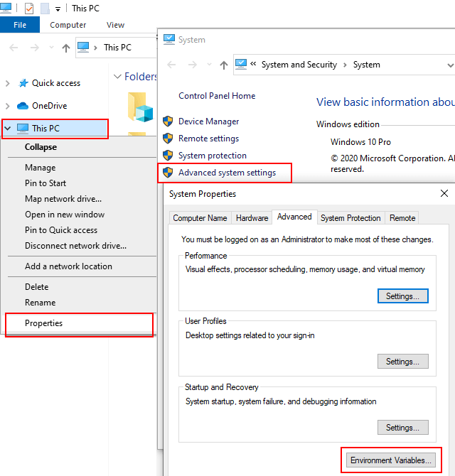This screenshot has height=476, width=455.
Task: Click the shield icon beside Device Manager
Action: pos(168,121)
